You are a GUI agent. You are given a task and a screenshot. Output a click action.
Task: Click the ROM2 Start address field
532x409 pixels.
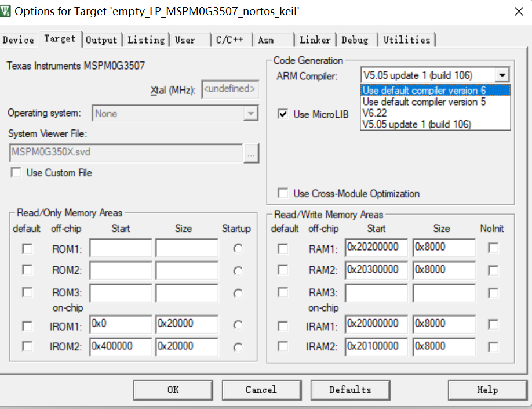pos(121,270)
